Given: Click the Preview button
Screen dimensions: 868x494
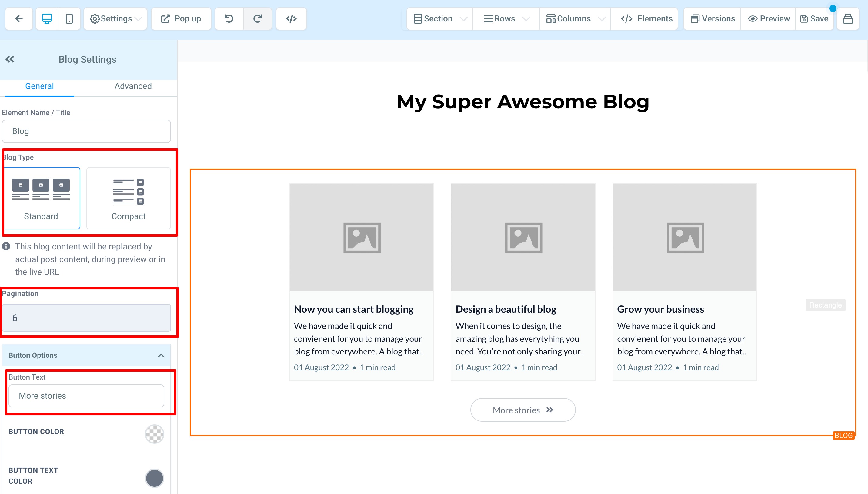Looking at the screenshot, I should click(x=769, y=19).
